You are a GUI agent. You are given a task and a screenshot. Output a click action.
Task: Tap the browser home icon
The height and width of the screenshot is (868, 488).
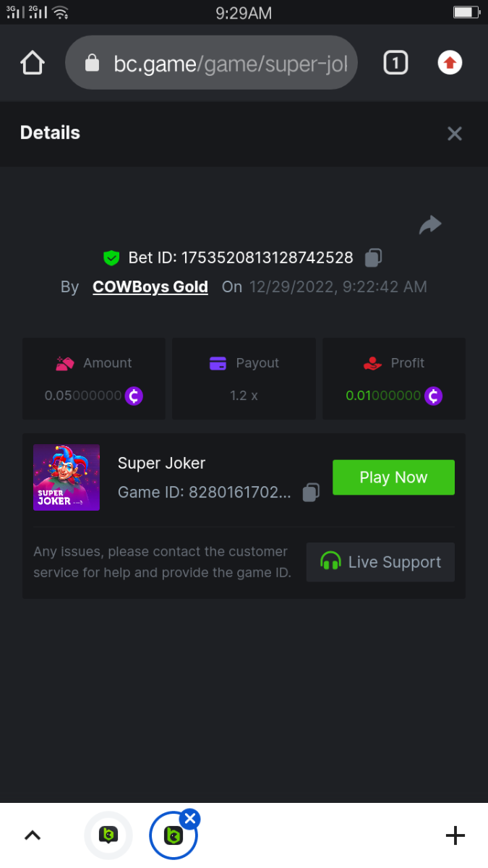(x=33, y=64)
